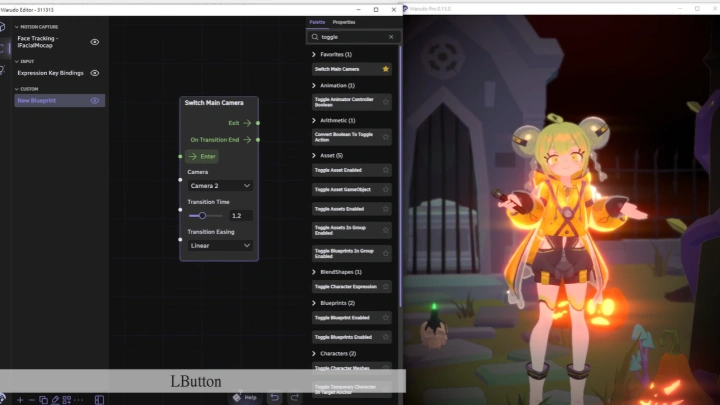
Task: Select New Blueprint in list
Action: click(x=59, y=101)
